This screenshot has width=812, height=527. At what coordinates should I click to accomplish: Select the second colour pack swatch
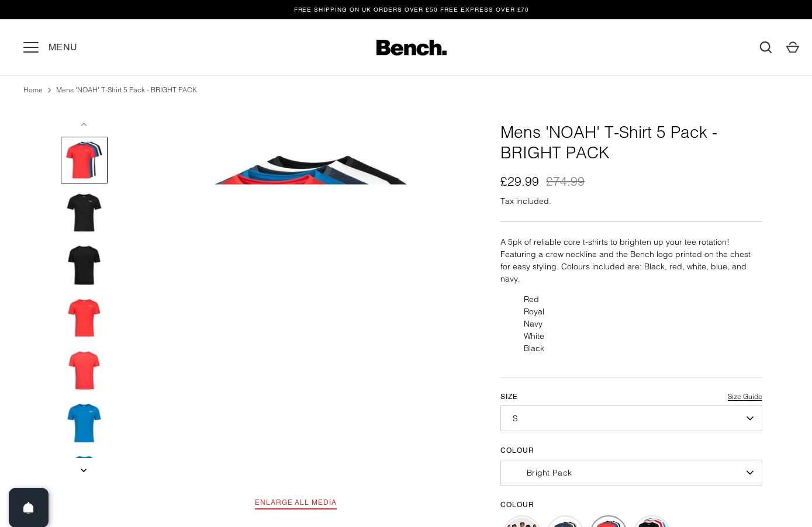(x=565, y=522)
